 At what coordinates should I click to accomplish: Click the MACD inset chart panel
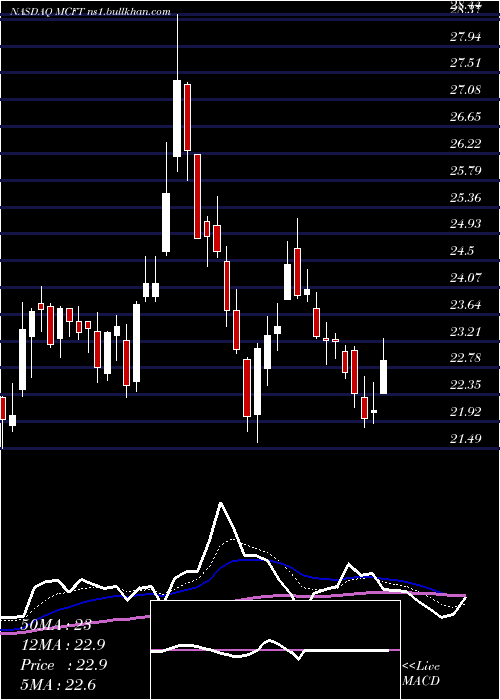coord(275,650)
